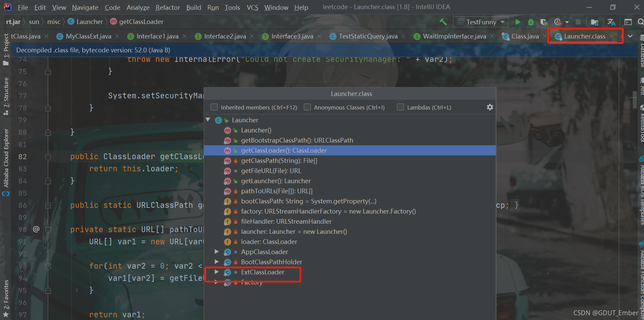The height and width of the screenshot is (320, 644).
Task: Open Alibaba Cloud Explorer side panel
Action: pyautogui.click(x=6, y=162)
